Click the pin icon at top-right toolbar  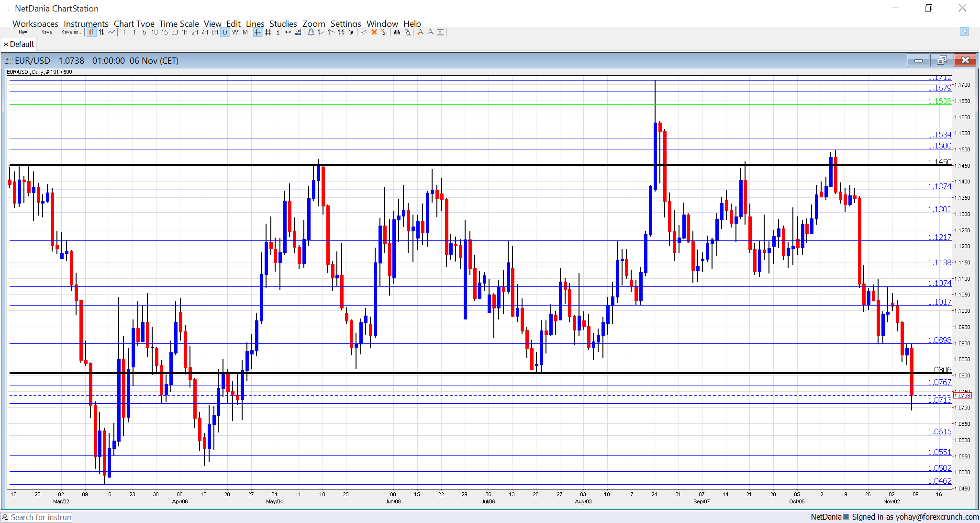click(x=964, y=32)
